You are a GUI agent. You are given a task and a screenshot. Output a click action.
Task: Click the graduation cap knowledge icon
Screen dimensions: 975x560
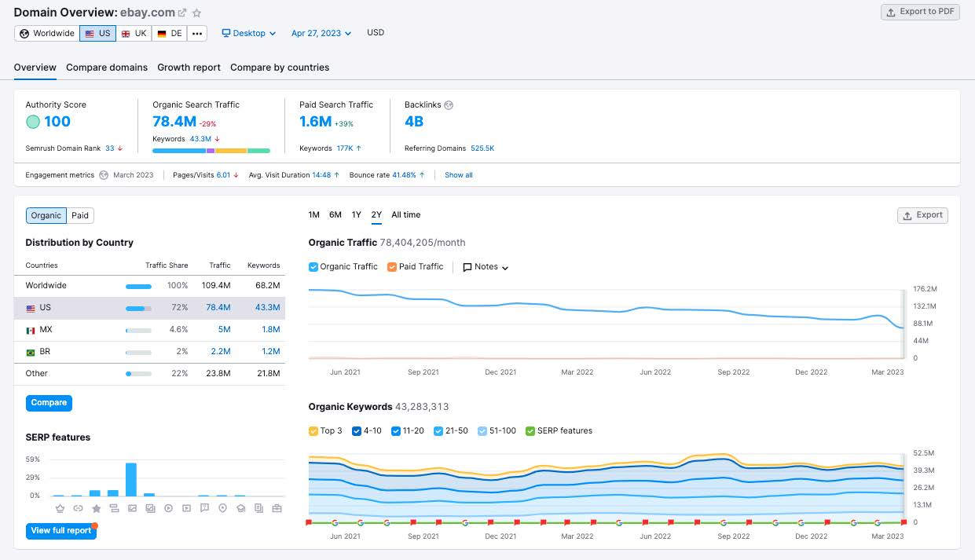[x=240, y=508]
